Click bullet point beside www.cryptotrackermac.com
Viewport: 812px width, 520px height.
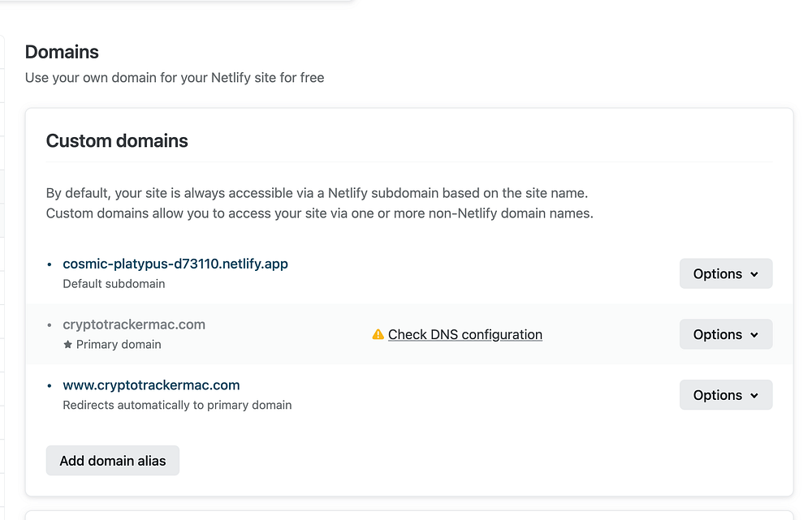pos(50,386)
